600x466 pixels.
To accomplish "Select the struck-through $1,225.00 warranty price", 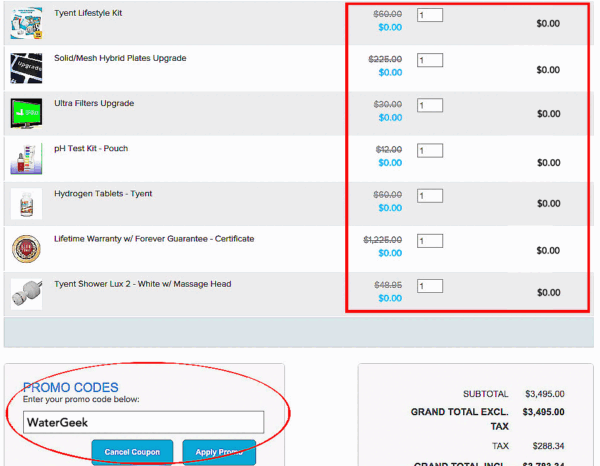I will 382,240.
